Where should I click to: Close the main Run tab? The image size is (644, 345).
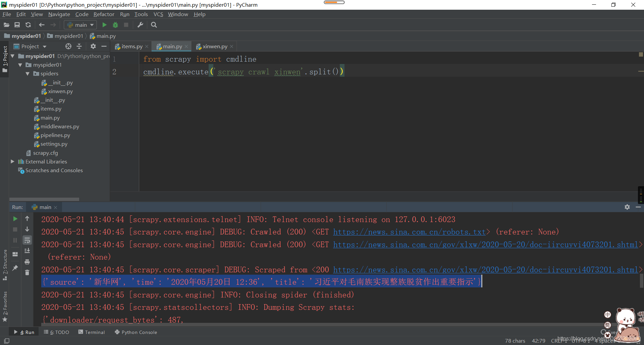click(x=56, y=207)
